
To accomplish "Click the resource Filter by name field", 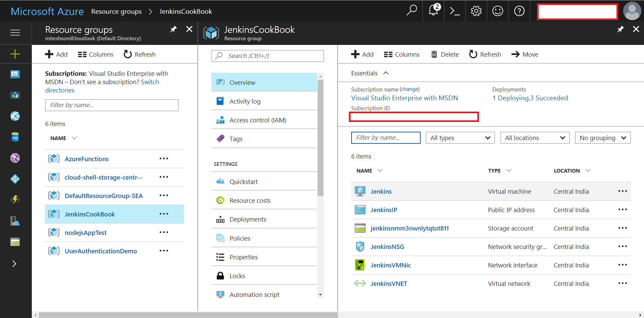I will [x=386, y=138].
